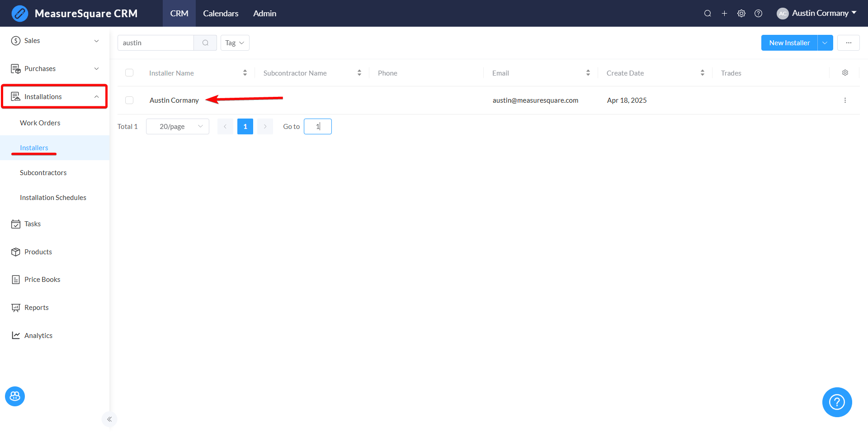
Task: Open Tasks menu item label
Action: pos(33,224)
